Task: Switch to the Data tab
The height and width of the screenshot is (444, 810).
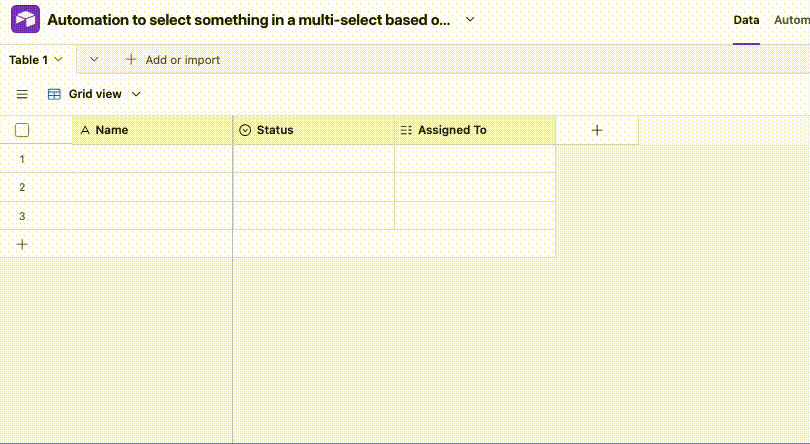Action: 746,20
